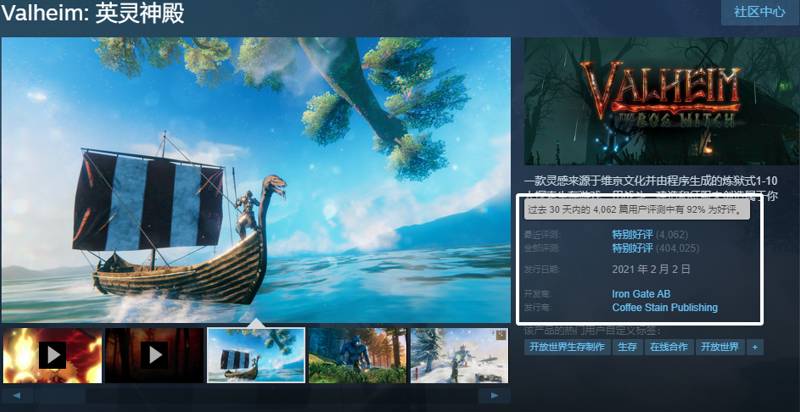Play the second dark video thumbnail

click(x=154, y=355)
